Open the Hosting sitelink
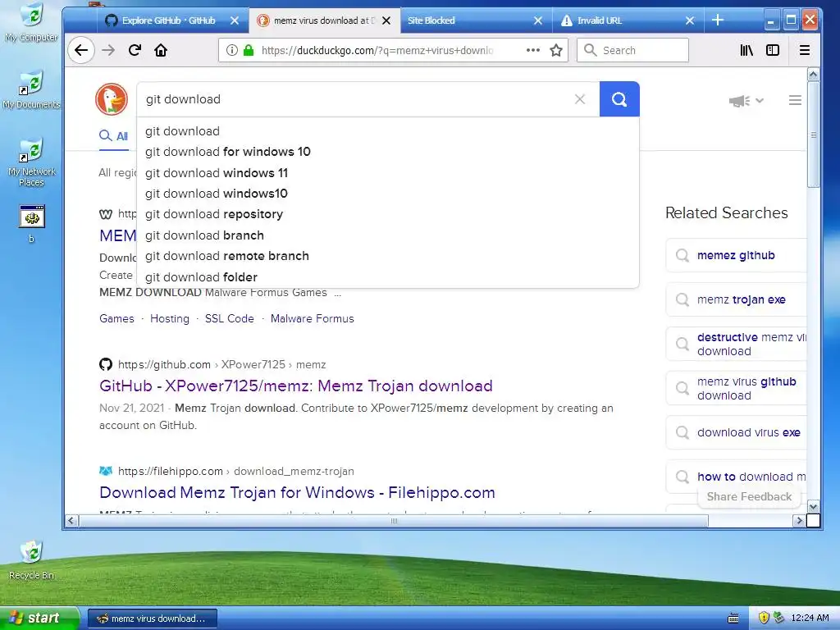Screen dimensions: 840x630 (170, 318)
